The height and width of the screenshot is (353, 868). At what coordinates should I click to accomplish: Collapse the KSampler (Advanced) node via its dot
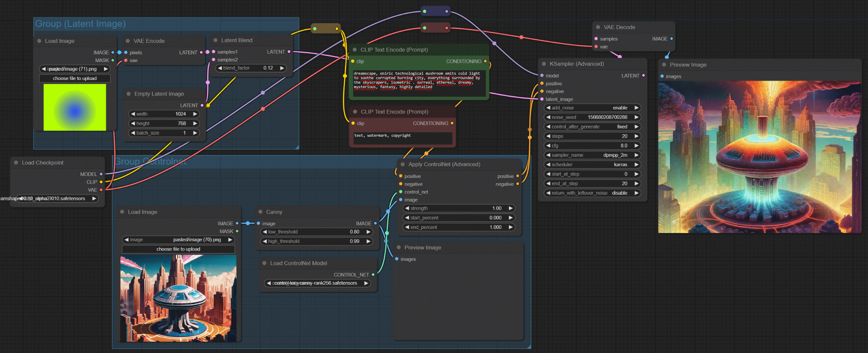[x=544, y=64]
